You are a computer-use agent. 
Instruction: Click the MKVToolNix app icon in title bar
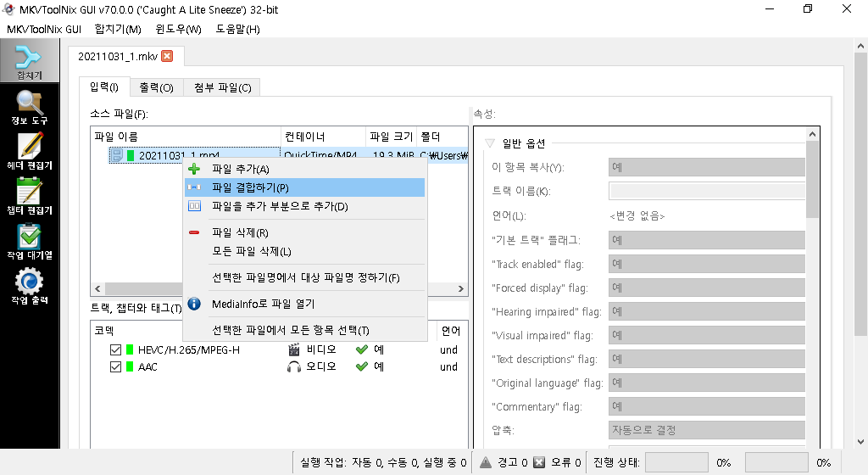pos(8,8)
